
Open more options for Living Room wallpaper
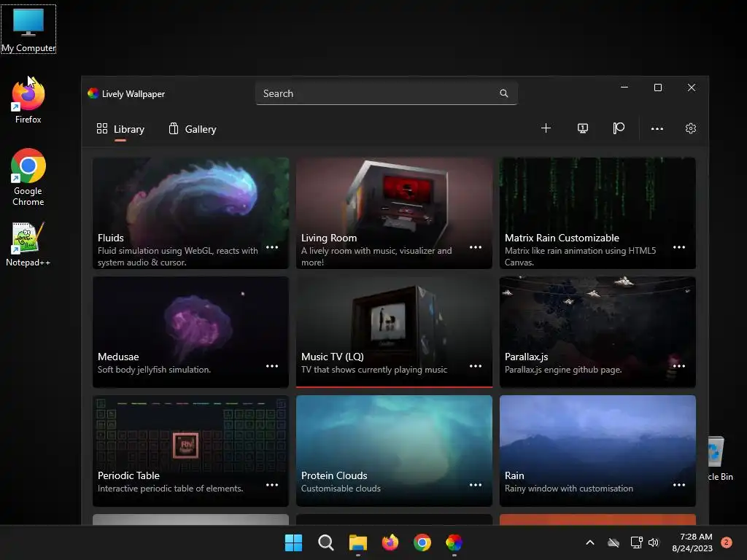pyautogui.click(x=476, y=247)
